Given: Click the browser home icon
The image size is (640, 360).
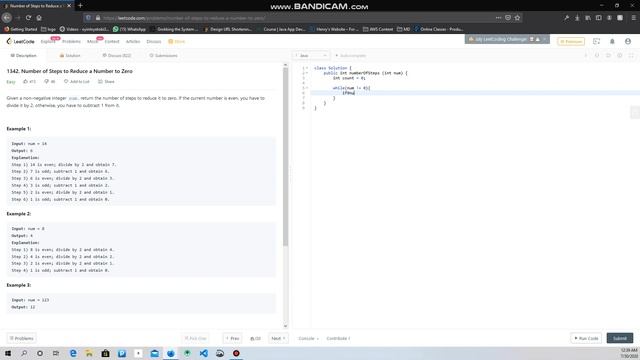Looking at the screenshot, I should click(39, 18).
